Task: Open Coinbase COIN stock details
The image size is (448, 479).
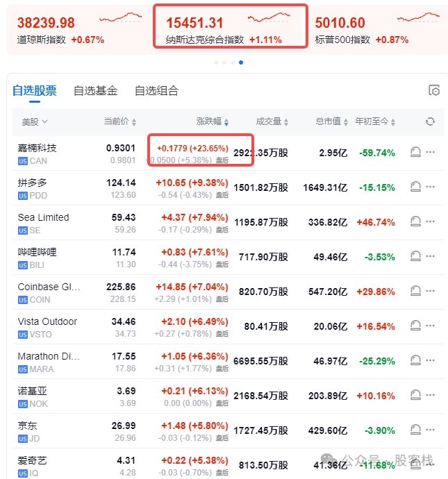Action: pos(49,293)
